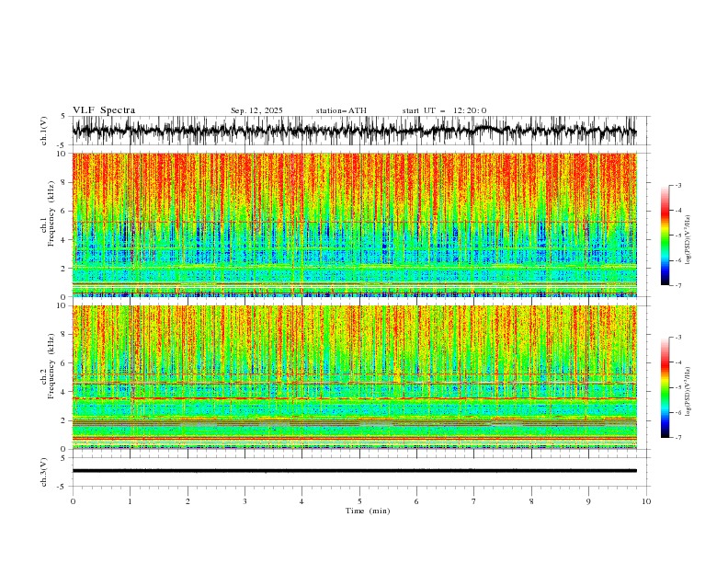The height and width of the screenshot is (563, 728).
Task: Click time axis tick label "10"
Action: tap(646, 501)
